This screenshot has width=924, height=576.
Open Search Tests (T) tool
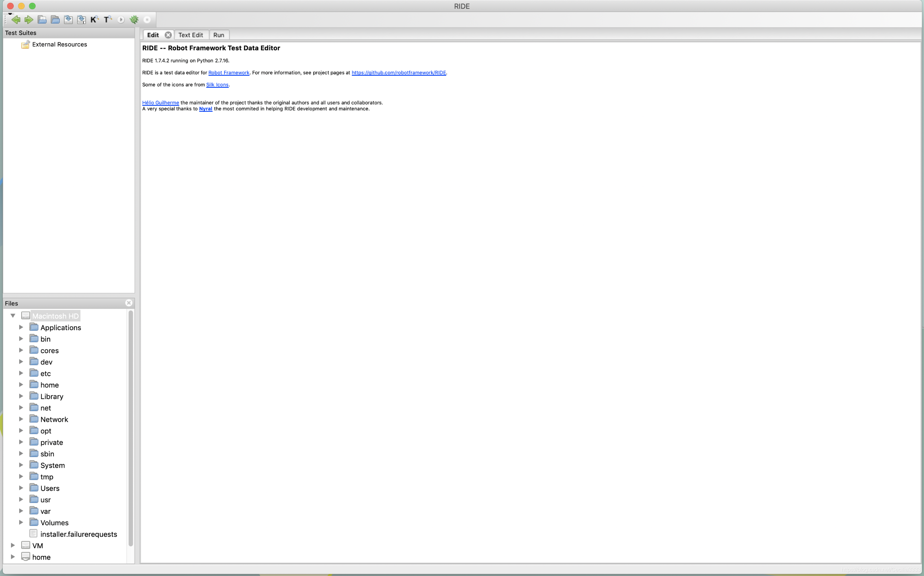click(x=108, y=20)
